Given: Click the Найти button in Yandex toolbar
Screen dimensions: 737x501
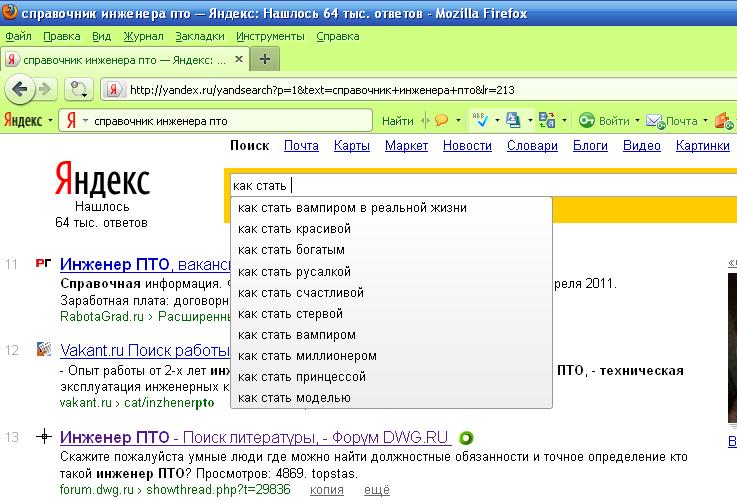Looking at the screenshot, I should click(398, 121).
